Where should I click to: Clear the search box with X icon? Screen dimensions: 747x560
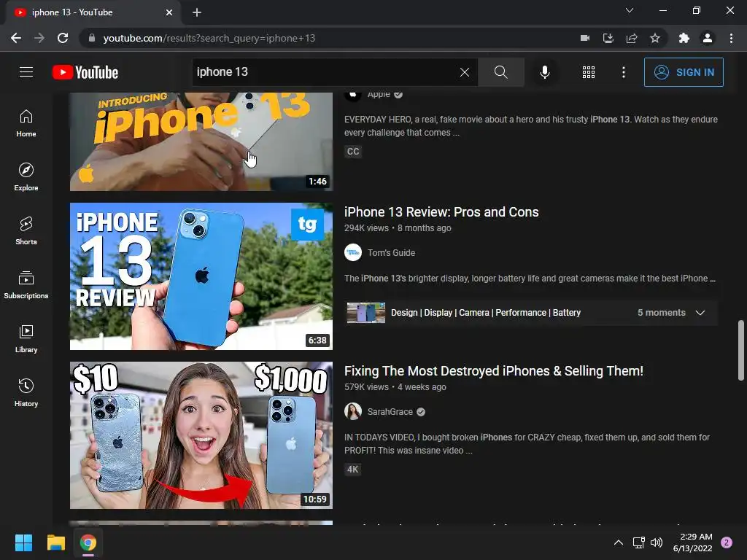[x=465, y=72]
